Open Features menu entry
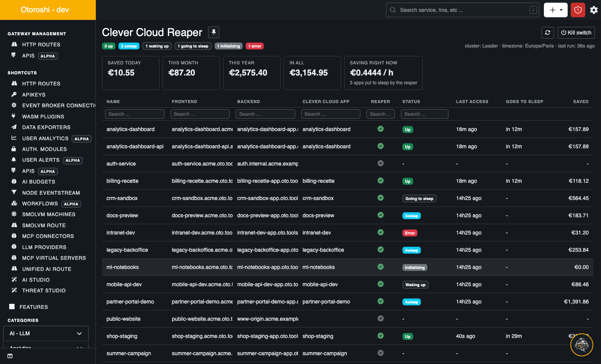Viewport: 601px width, 364px height. click(x=34, y=307)
